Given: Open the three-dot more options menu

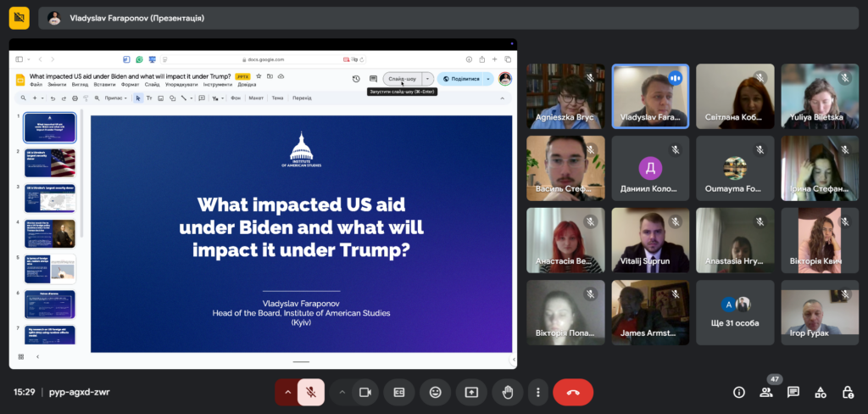Looking at the screenshot, I should pos(538,392).
